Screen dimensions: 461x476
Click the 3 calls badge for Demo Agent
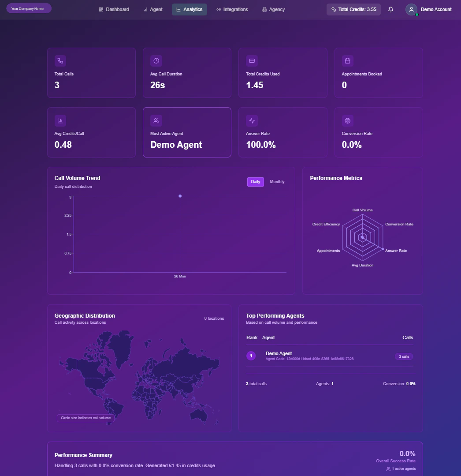point(404,356)
